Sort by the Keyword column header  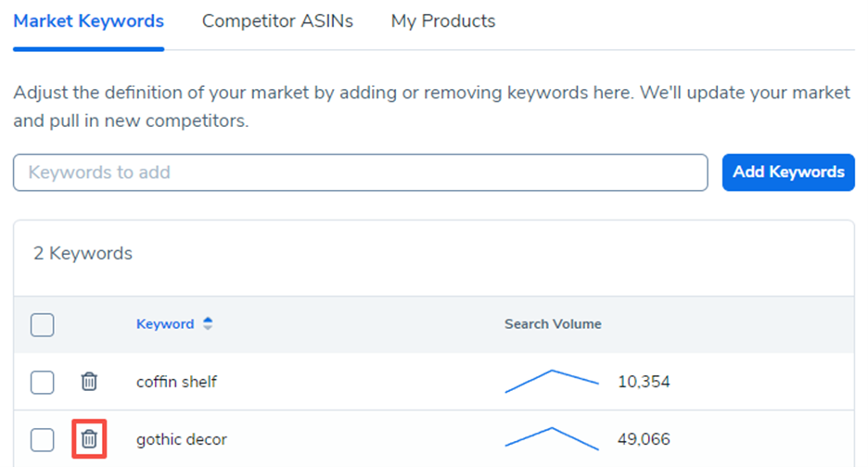coord(165,324)
